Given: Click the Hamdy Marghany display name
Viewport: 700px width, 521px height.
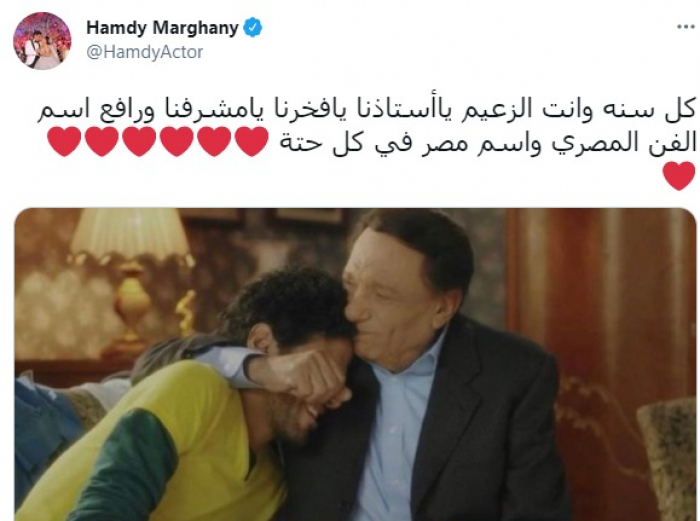Looking at the screenshot, I should (162, 28).
